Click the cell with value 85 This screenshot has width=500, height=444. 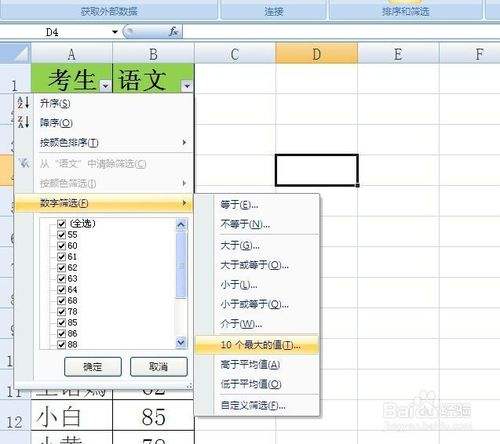click(153, 416)
